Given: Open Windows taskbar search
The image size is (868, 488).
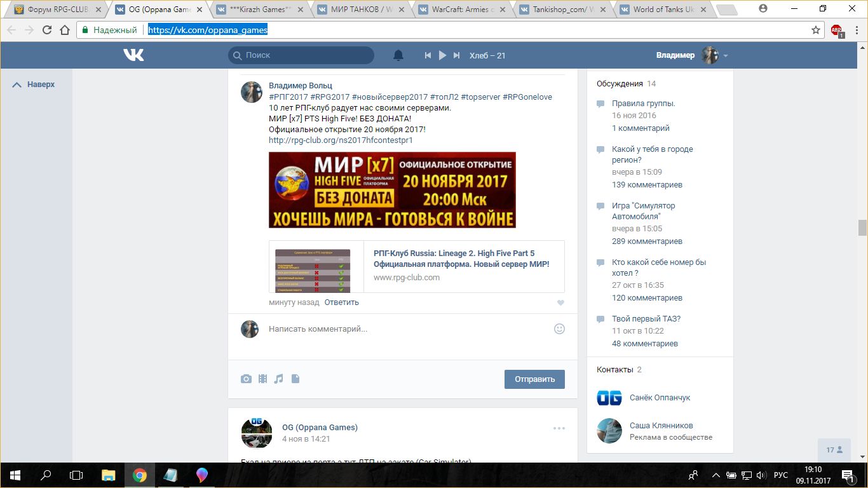Looking at the screenshot, I should 46,475.
